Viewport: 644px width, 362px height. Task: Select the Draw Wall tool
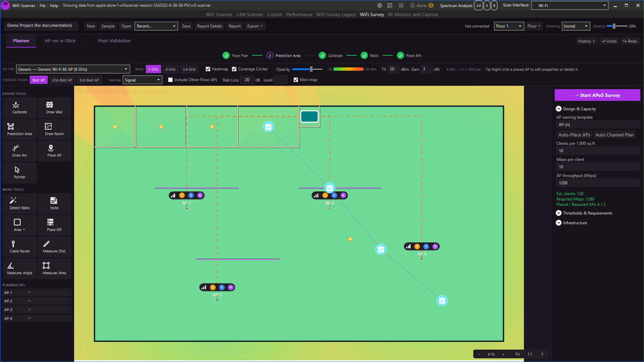(54, 108)
